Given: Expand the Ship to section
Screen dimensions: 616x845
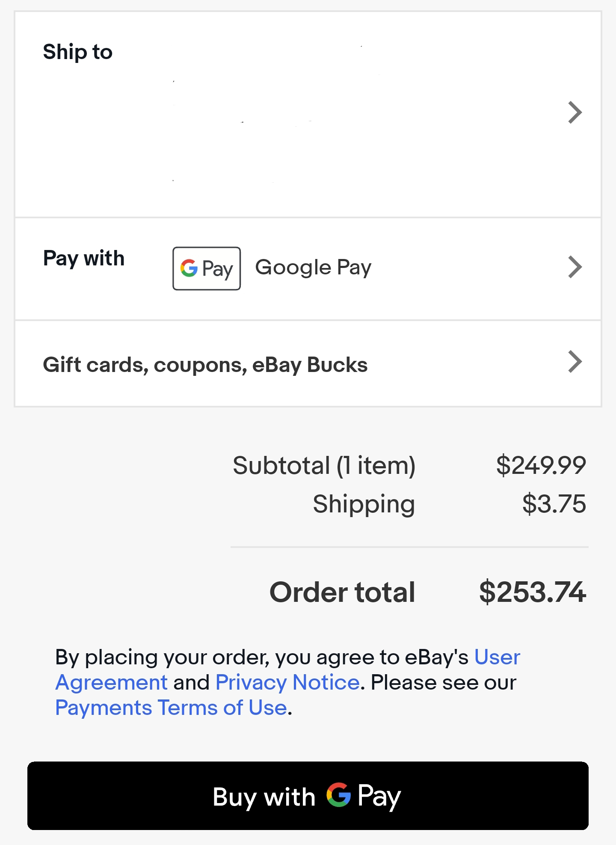Looking at the screenshot, I should click(575, 113).
